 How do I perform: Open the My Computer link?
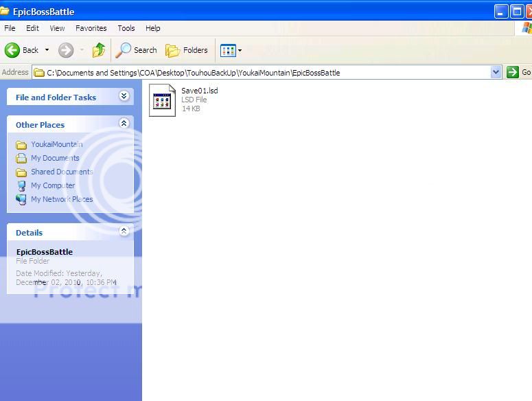tap(52, 185)
